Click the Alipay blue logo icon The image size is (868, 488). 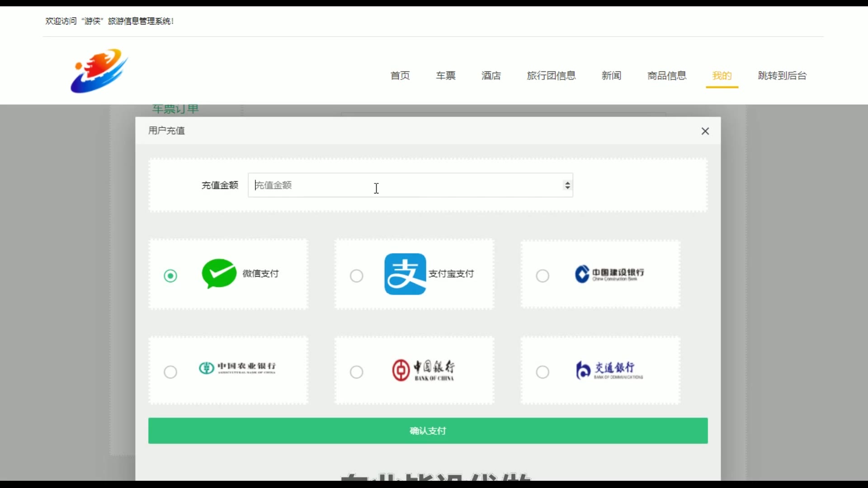pyautogui.click(x=405, y=274)
